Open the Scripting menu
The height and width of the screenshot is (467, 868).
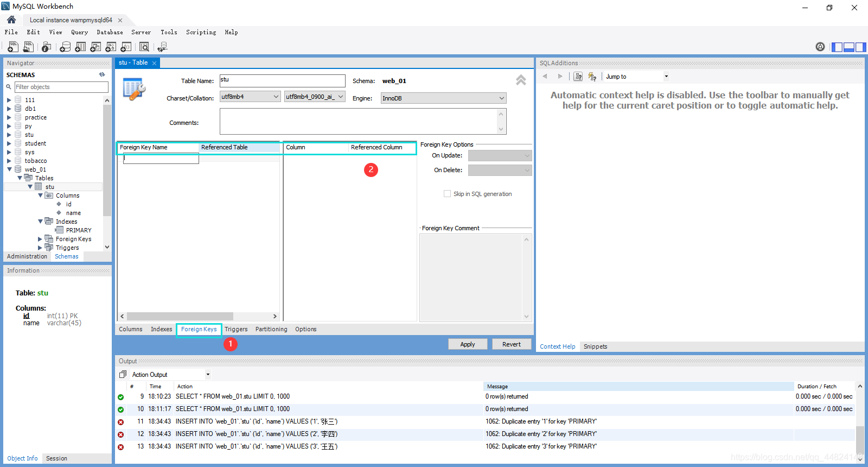tap(201, 32)
